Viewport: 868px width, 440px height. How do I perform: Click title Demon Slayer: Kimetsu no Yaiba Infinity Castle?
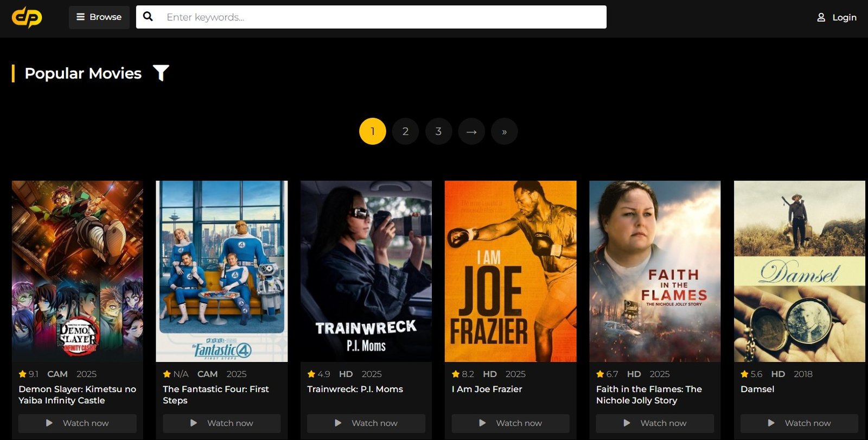click(x=77, y=394)
